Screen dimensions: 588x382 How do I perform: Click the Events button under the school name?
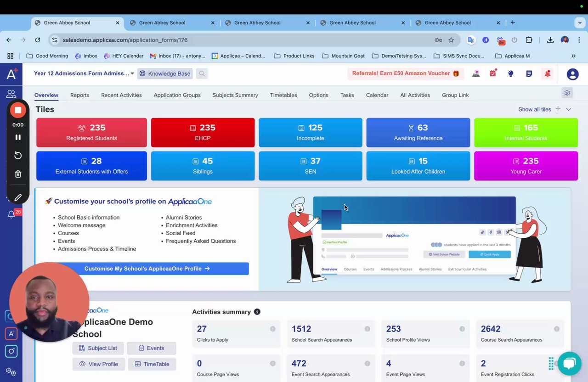click(151, 348)
